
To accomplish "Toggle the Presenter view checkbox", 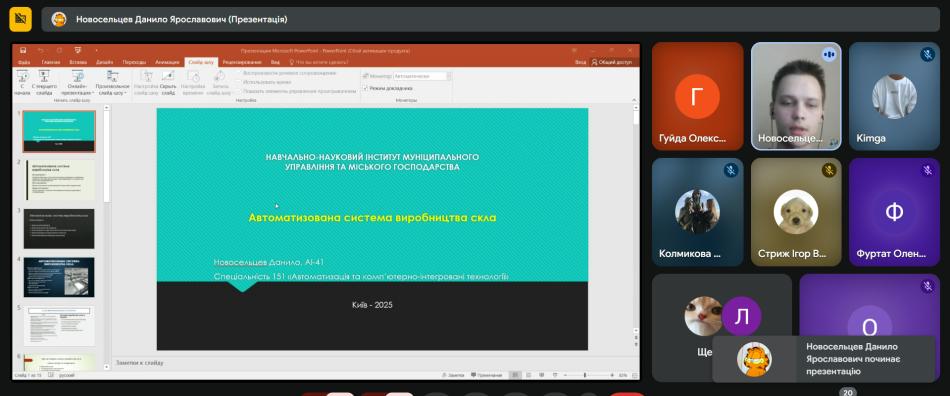I will click(x=365, y=88).
